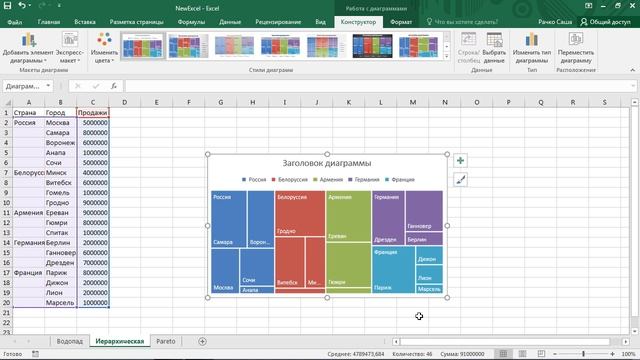
Task: Select row 21 header
Action: pyautogui.click(x=6, y=313)
